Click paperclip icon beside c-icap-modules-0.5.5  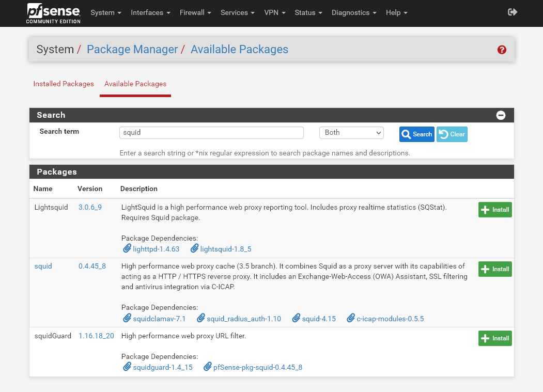(351, 319)
